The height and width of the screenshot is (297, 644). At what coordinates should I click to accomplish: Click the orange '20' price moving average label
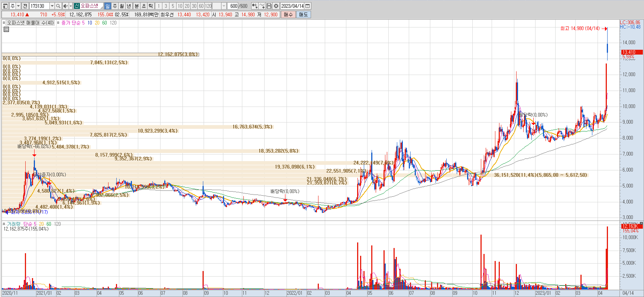[97, 23]
